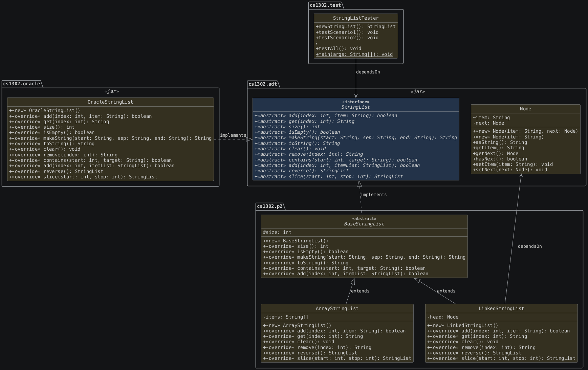588x370 pixels.
Task: Click the «new» BaseStringList() constructor row
Action: tap(296, 241)
